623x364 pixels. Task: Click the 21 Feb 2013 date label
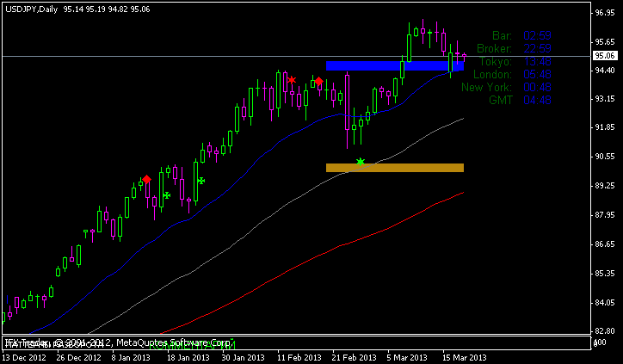[x=353, y=356]
